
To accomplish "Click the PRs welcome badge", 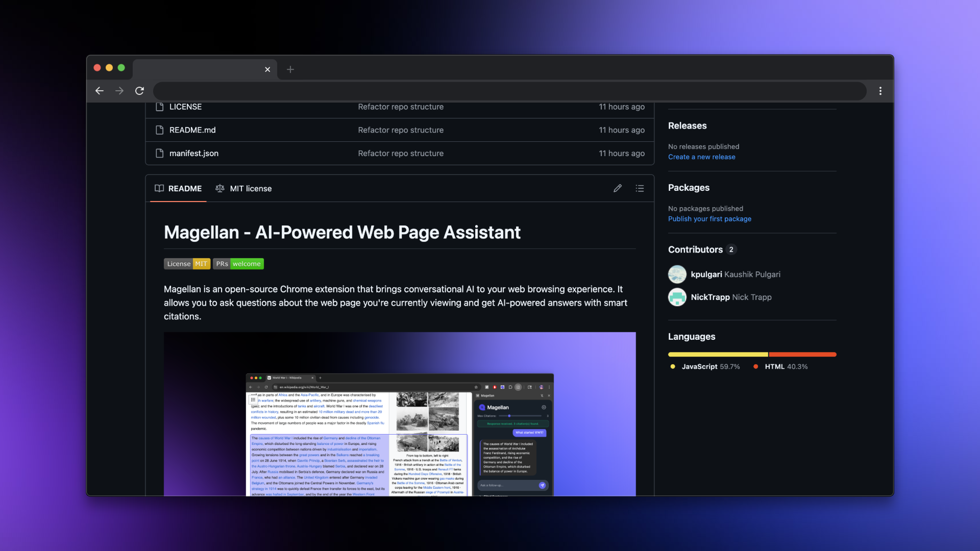I will pos(238,264).
